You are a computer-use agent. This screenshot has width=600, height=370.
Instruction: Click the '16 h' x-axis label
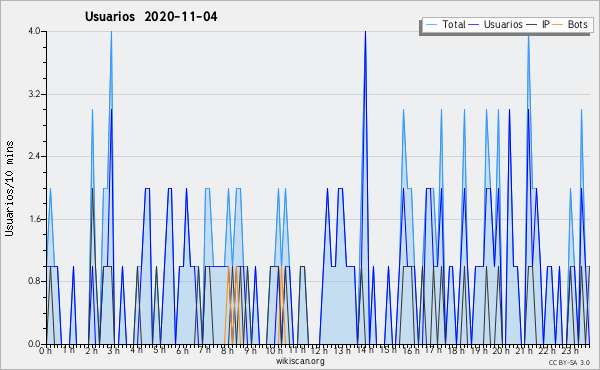(x=411, y=351)
